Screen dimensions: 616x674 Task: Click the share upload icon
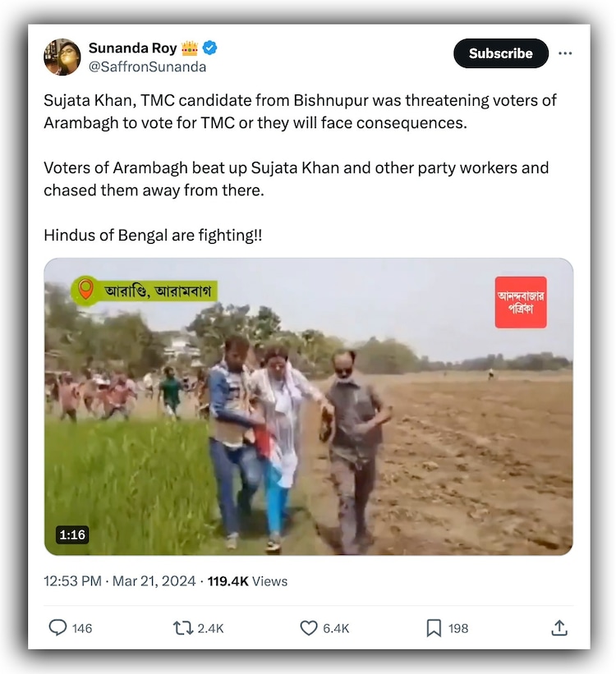coord(559,628)
